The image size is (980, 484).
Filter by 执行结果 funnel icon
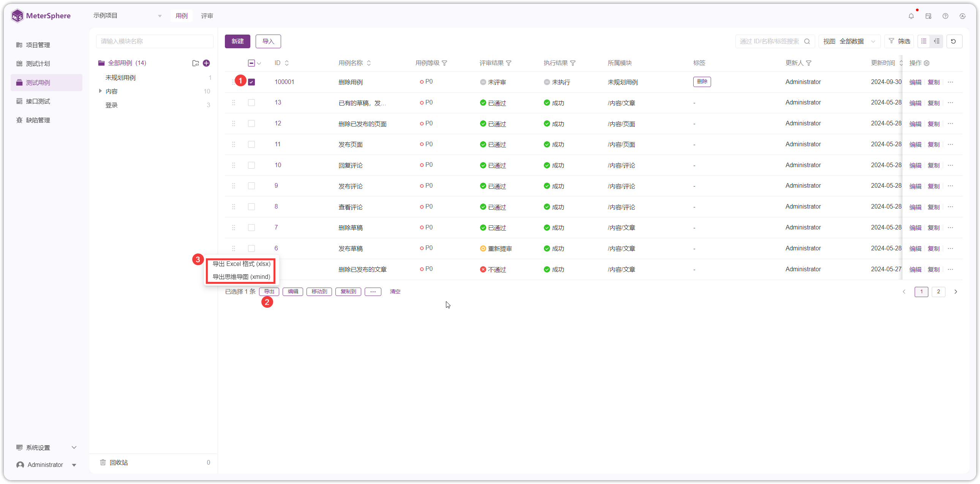coord(572,63)
